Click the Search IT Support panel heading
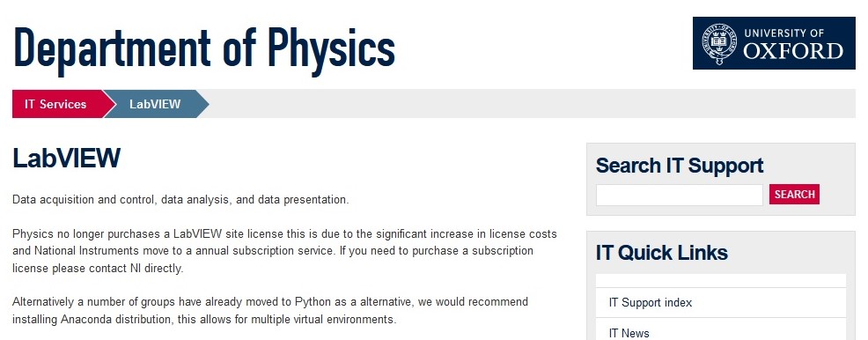Screen dimensions: 868x340 [680, 165]
